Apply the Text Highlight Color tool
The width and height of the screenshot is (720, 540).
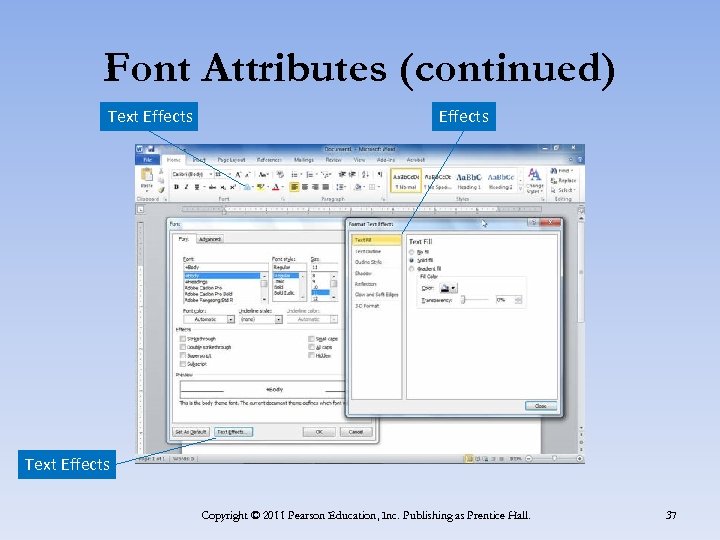pyautogui.click(x=260, y=187)
